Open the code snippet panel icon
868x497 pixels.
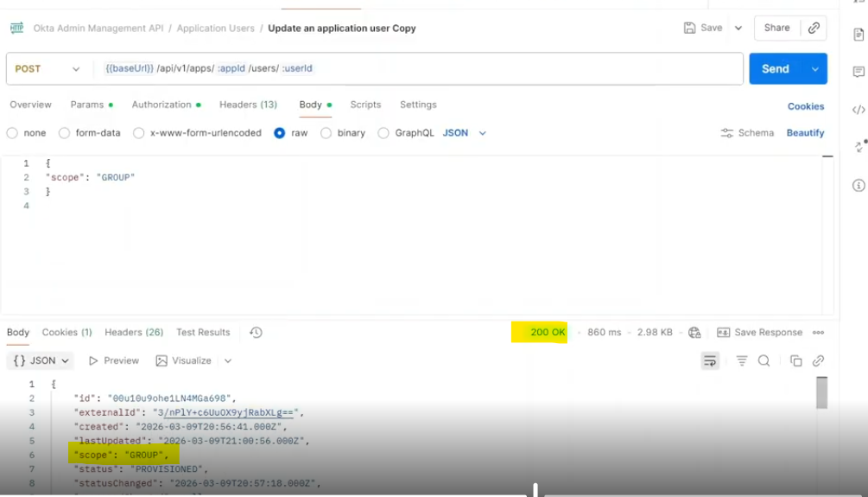858,110
